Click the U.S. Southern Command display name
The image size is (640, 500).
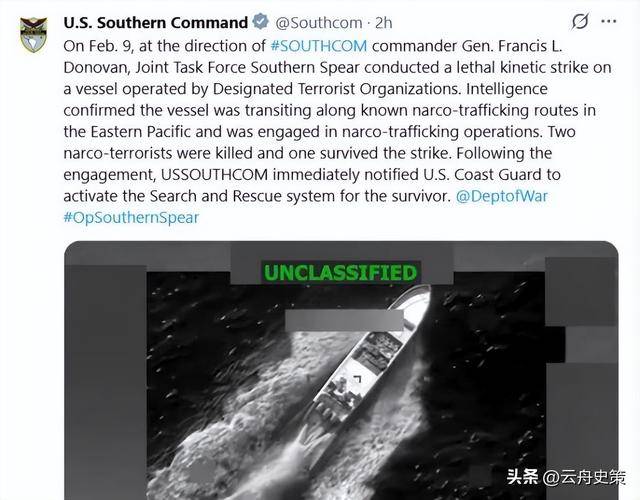[156, 22]
